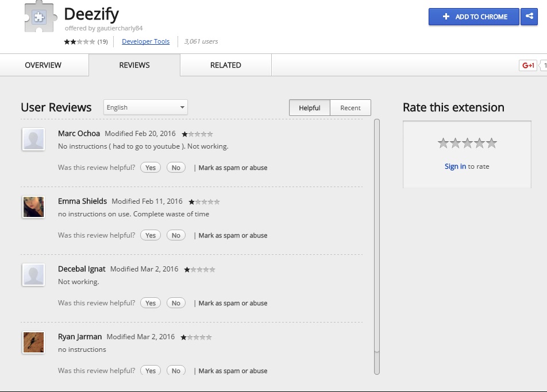The image size is (547, 392).
Task: Click the (19) ratings count
Action: 102,42
